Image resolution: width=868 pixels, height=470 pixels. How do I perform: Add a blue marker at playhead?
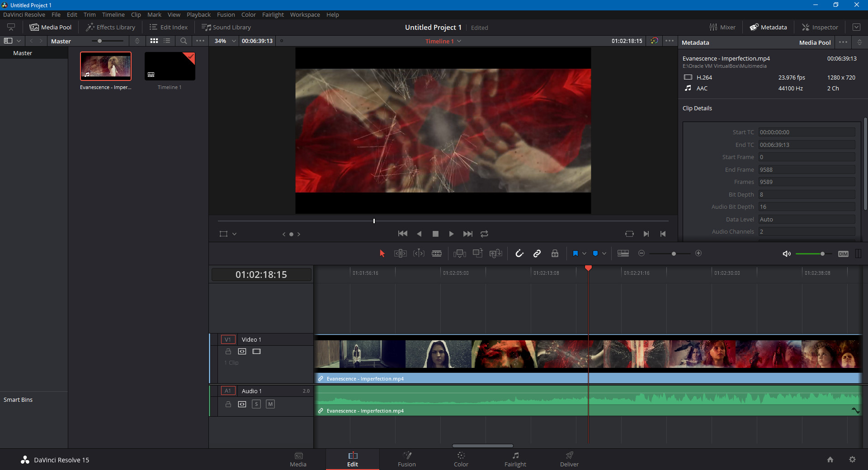pos(595,254)
